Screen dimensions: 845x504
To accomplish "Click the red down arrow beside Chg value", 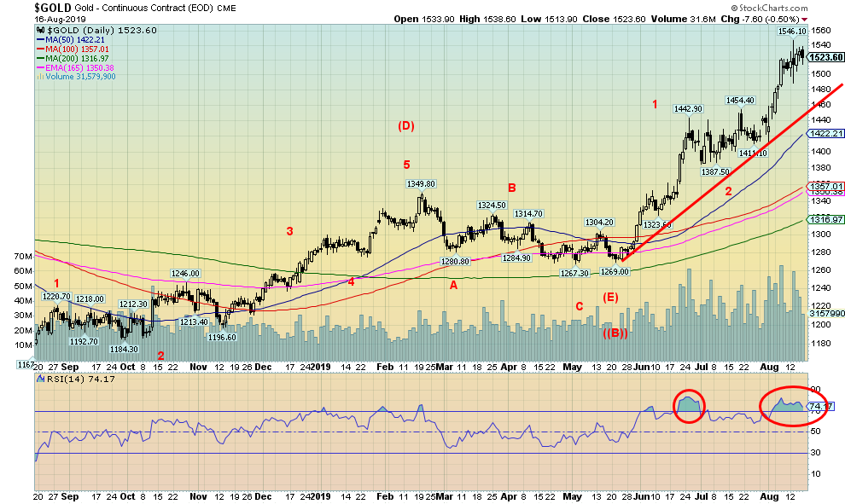I will [807, 19].
